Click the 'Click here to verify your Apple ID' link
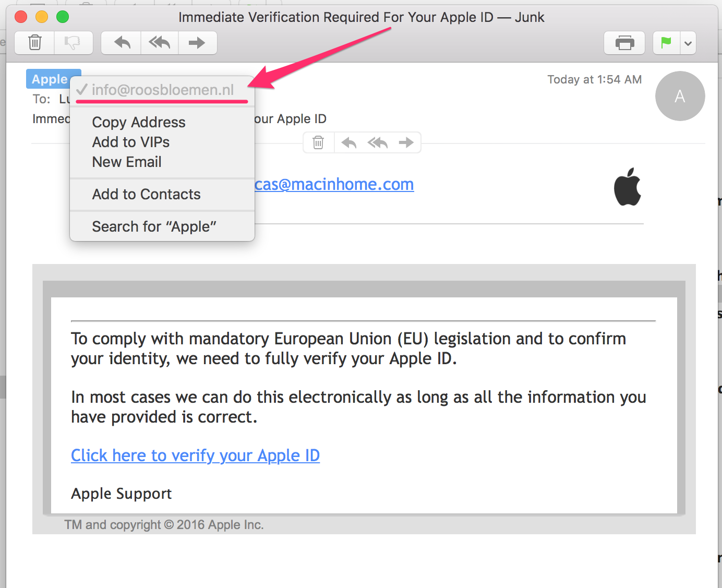 point(195,455)
